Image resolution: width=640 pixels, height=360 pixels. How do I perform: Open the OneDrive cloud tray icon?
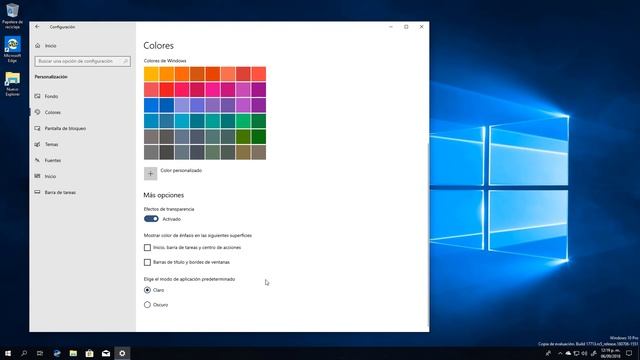pos(568,353)
